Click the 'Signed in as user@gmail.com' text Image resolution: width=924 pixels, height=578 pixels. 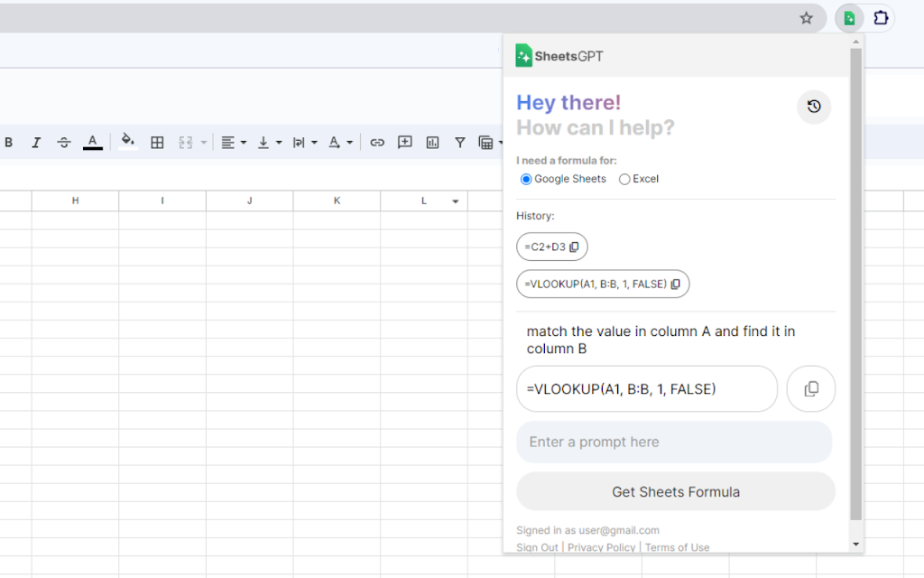[587, 530]
